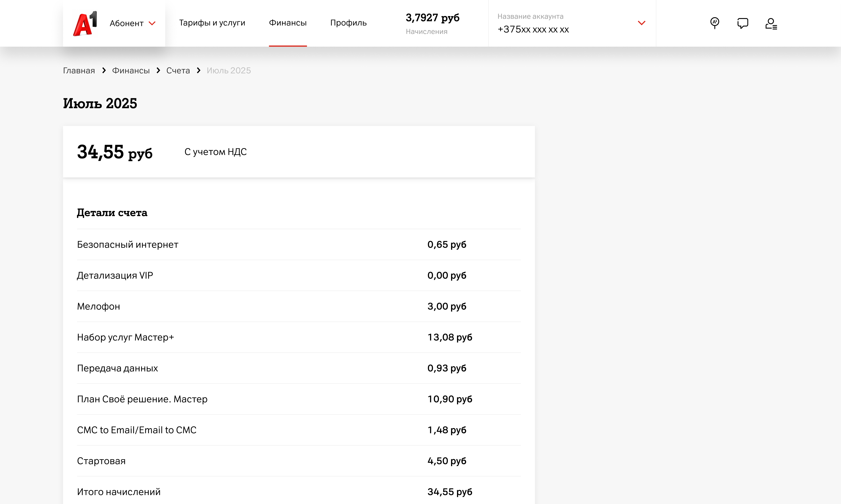
Task: Click the Начисления label under balance
Action: click(426, 32)
